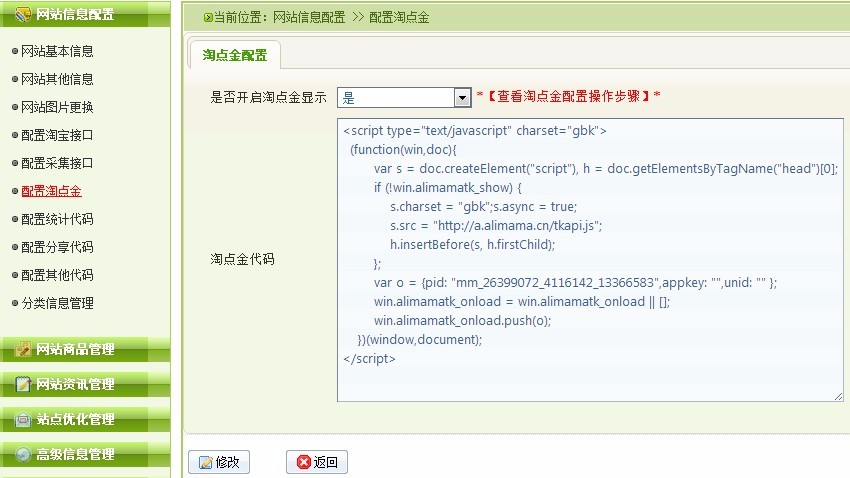Click the breadcrumb text 网站信息配置
This screenshot has height=478, width=850.
tap(309, 18)
